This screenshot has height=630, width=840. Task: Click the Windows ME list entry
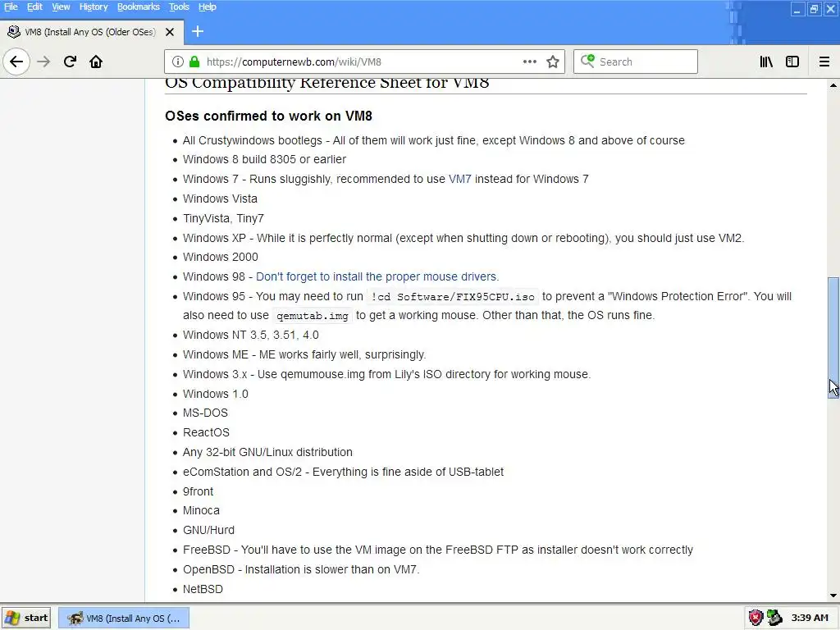pos(304,354)
